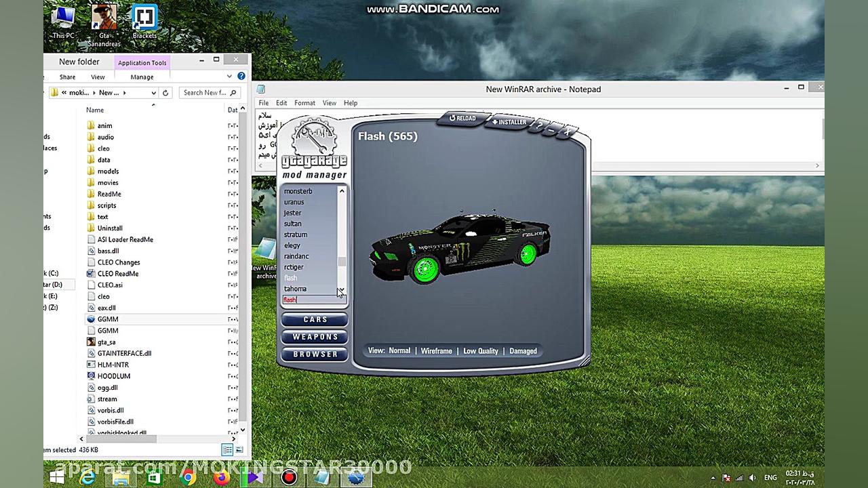Click the Flash car 3D preview
Image resolution: width=868 pixels, height=488 pixels.
[x=459, y=248]
